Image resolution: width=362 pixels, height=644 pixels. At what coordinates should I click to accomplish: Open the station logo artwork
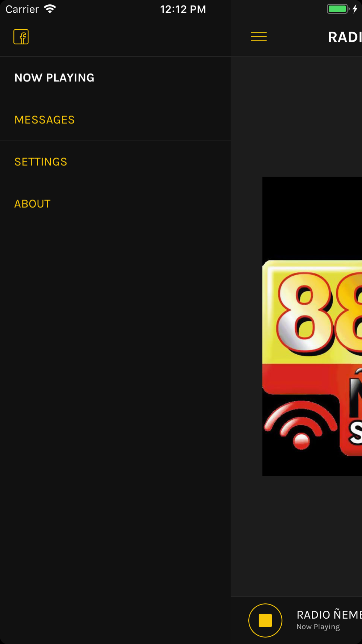312,326
